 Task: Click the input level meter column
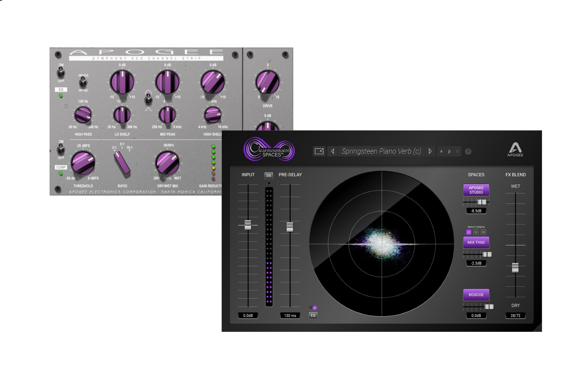(x=269, y=247)
